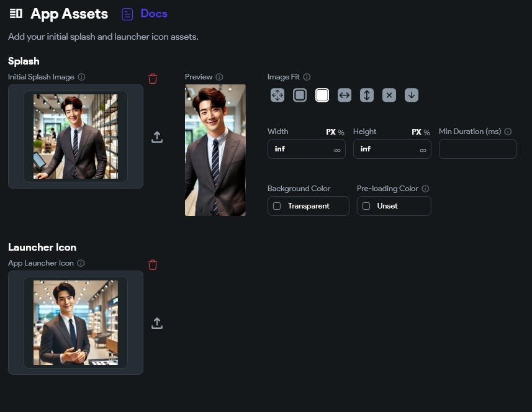Open the splash image thumbnail
The image size is (532, 412).
(x=76, y=137)
